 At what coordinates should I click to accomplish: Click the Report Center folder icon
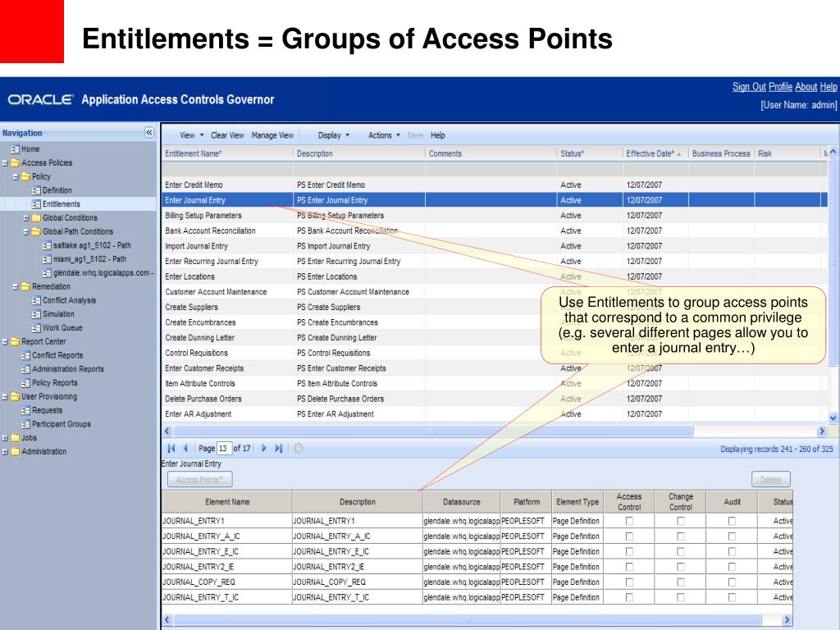[x=15, y=342]
